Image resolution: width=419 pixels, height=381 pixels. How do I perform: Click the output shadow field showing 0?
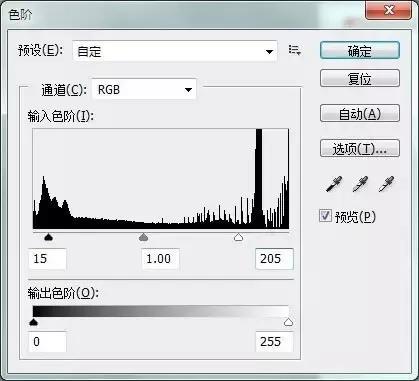pyautogui.click(x=47, y=342)
